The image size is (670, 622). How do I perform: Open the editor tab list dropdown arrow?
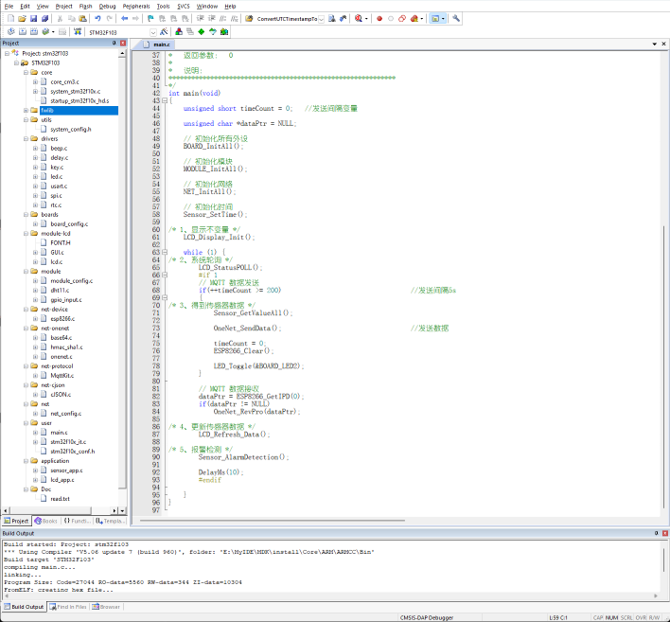pyautogui.click(x=655, y=44)
